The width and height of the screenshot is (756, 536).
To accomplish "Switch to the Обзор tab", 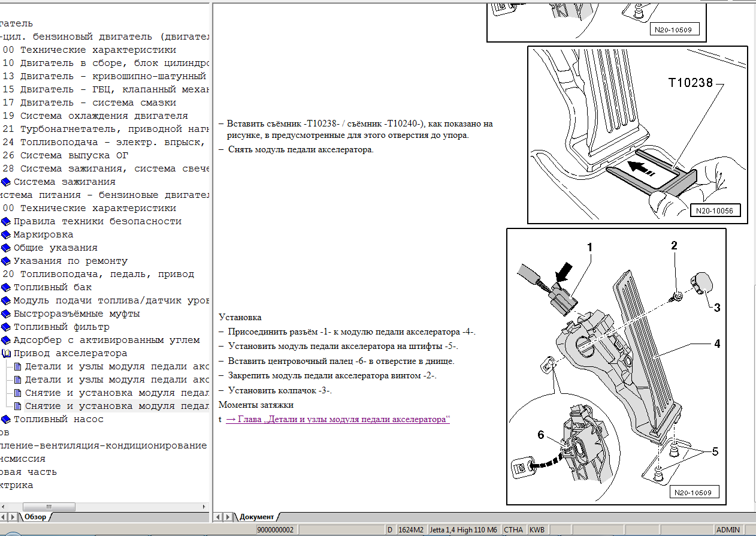I will click(x=35, y=517).
